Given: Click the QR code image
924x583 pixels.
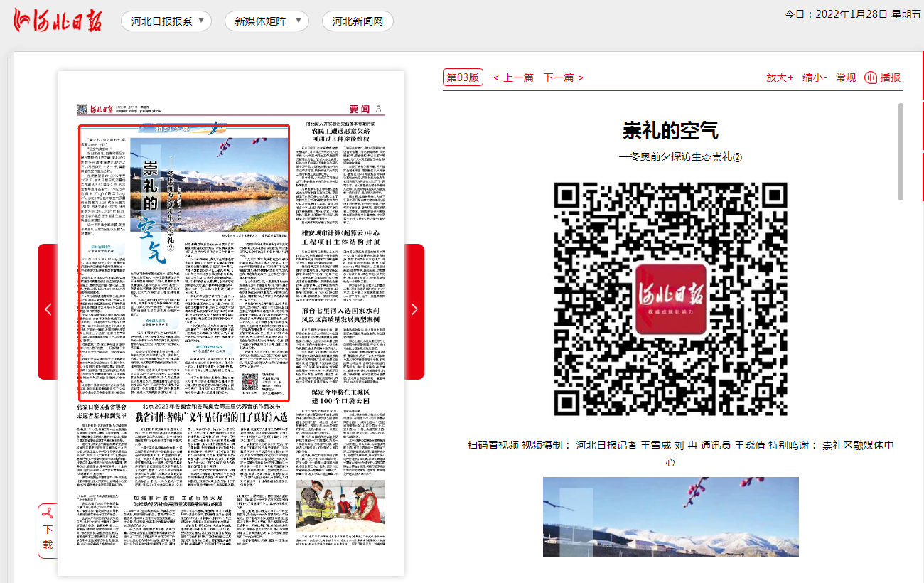Looking at the screenshot, I should click(x=671, y=299).
